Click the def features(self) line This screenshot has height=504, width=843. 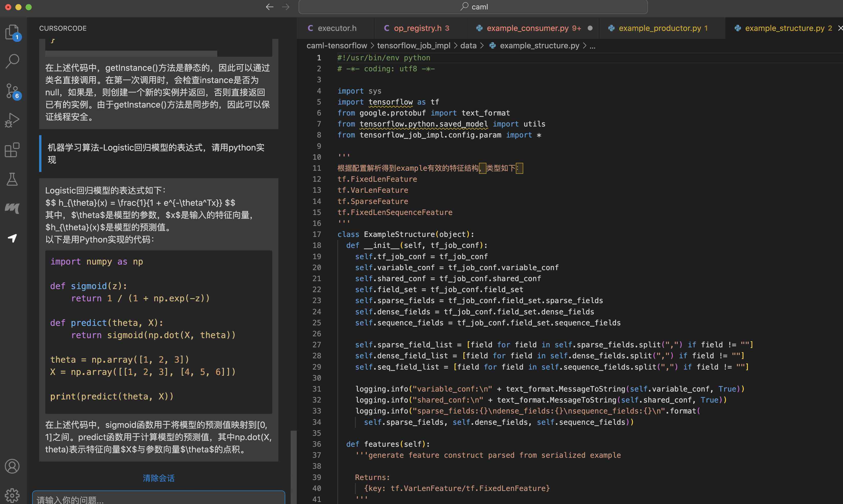[x=388, y=444]
